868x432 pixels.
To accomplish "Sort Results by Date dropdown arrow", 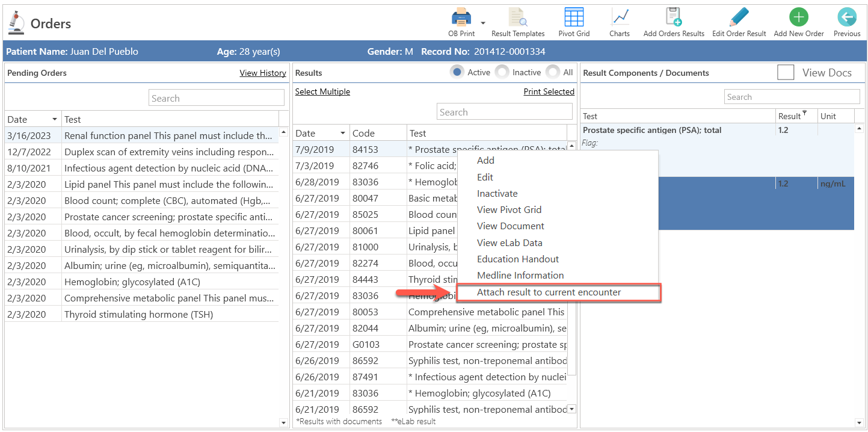I will point(343,133).
